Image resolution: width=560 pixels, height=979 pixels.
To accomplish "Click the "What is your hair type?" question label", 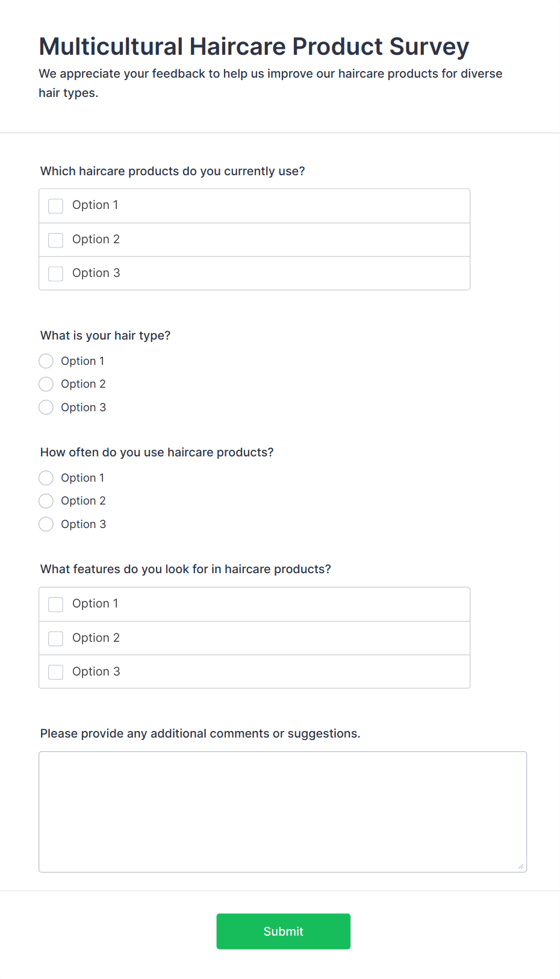I will click(x=105, y=335).
